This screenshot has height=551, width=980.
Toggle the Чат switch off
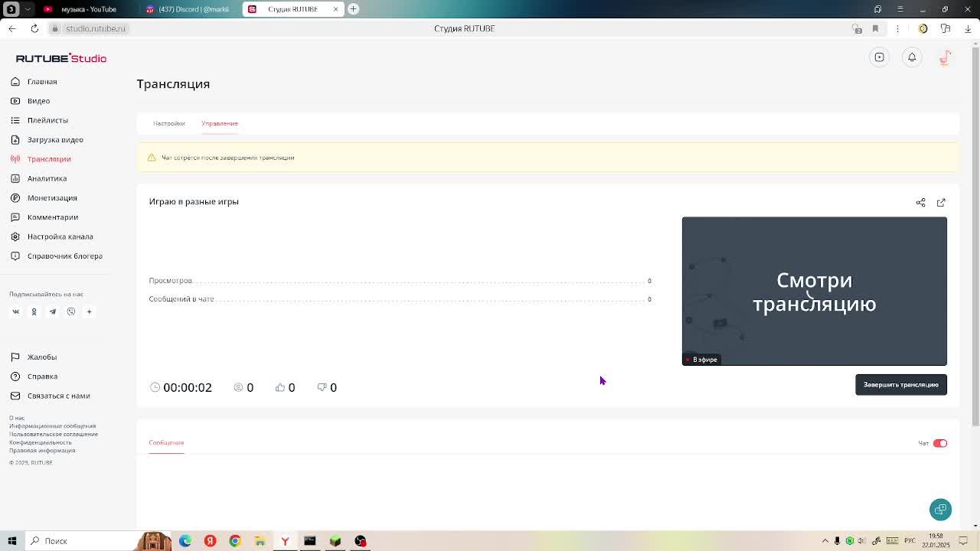[x=940, y=443]
